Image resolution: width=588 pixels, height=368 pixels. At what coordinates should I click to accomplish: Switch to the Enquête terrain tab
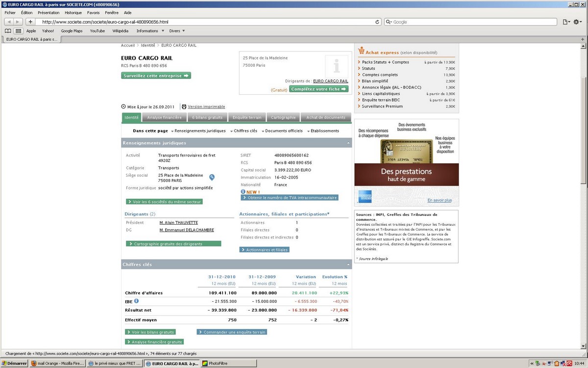pos(247,117)
